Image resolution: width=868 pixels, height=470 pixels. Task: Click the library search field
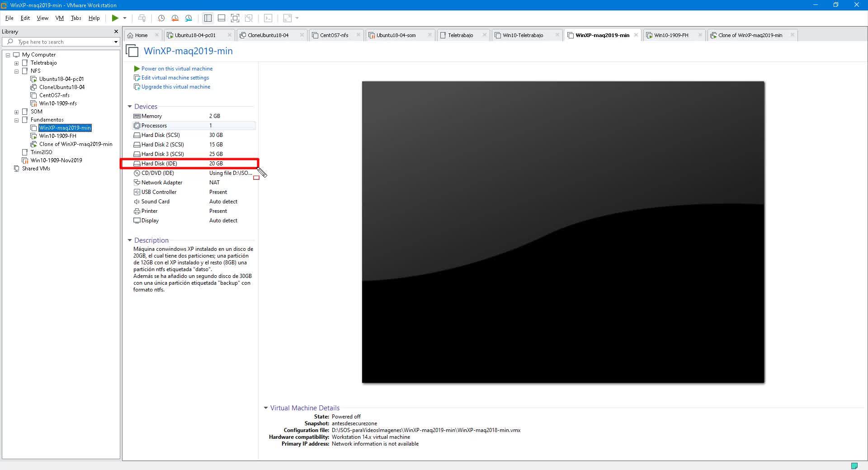pos(61,42)
